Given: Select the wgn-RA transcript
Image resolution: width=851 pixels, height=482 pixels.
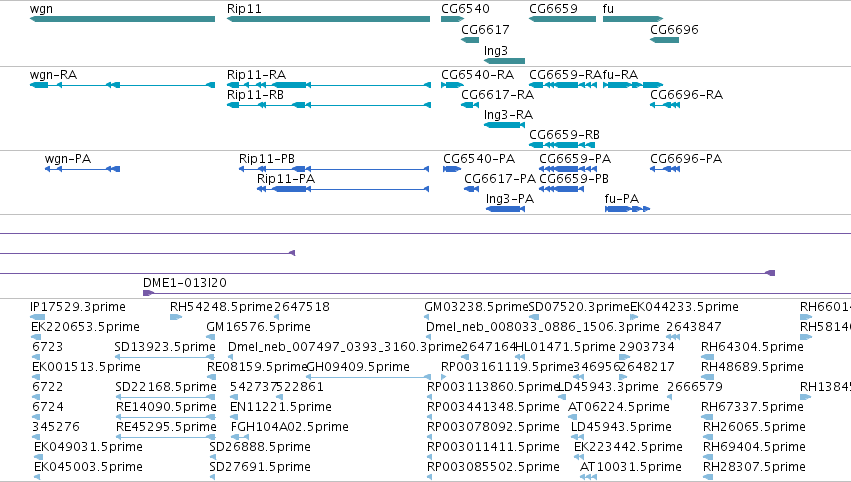Looking at the screenshot, I should (122, 85).
